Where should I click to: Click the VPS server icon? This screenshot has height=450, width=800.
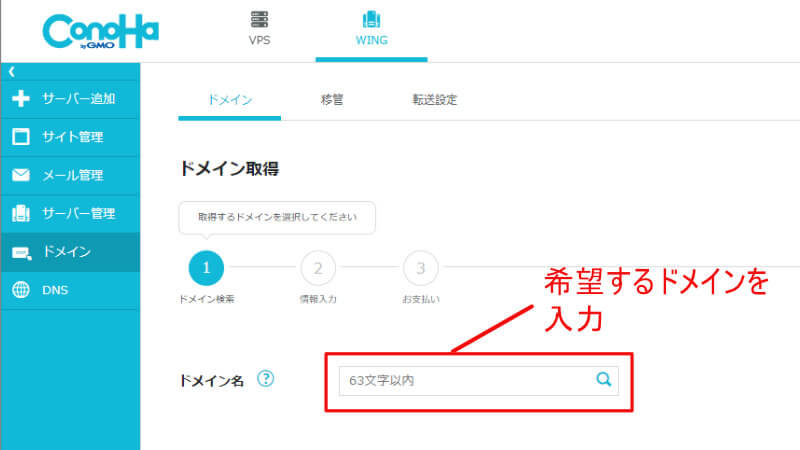pyautogui.click(x=259, y=19)
